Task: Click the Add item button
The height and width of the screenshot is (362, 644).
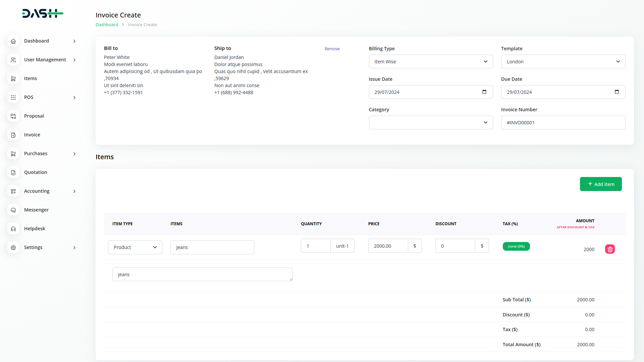Action: (x=600, y=184)
